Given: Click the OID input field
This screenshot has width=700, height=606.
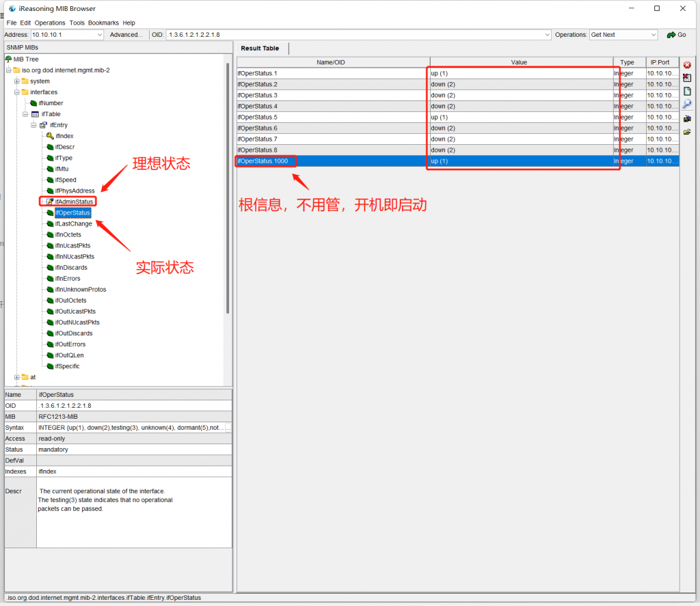Looking at the screenshot, I should [355, 35].
